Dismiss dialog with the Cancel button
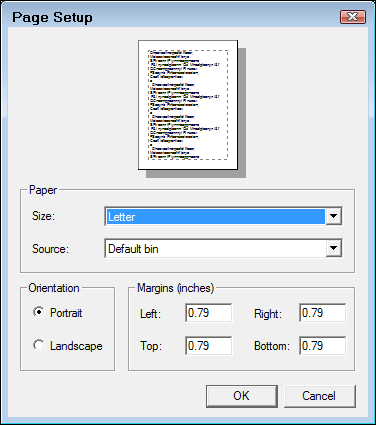Image resolution: width=376 pixels, height=425 pixels. [320, 396]
